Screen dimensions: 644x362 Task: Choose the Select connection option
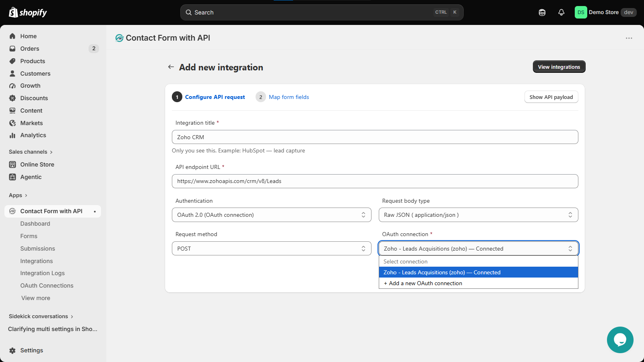(x=479, y=261)
